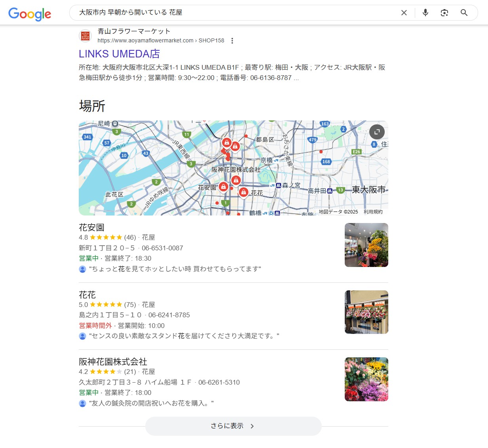488x448 pixels.
Task: Select the 阪神花園株式会社 listing
Action: tap(113, 362)
